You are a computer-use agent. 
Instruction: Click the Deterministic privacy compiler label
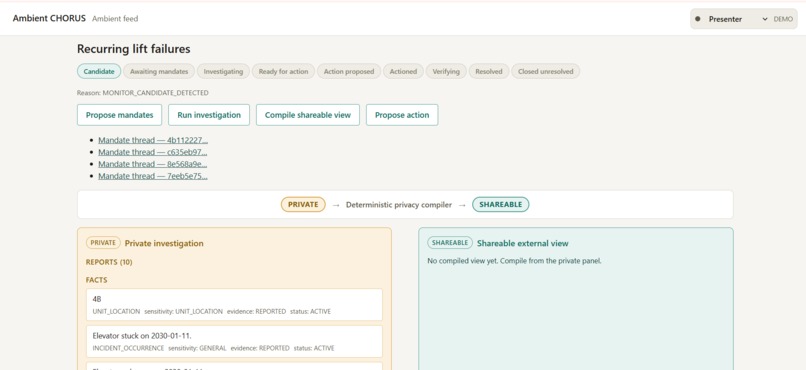click(x=399, y=205)
